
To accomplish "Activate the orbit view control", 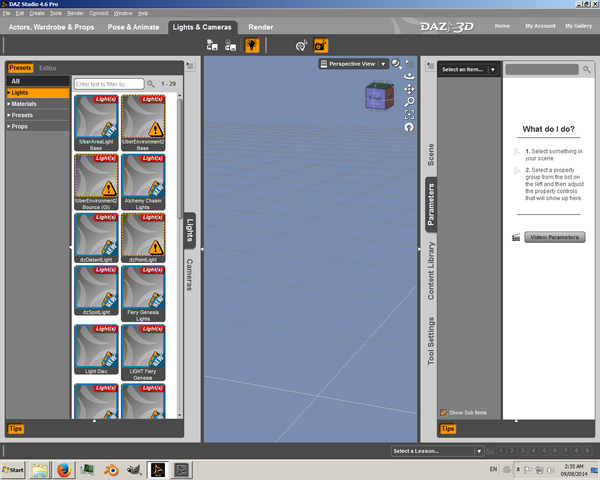I will tap(409, 76).
